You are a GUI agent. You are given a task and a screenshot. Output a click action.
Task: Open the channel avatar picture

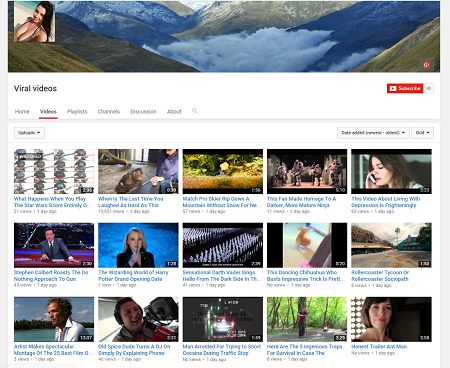click(x=35, y=22)
